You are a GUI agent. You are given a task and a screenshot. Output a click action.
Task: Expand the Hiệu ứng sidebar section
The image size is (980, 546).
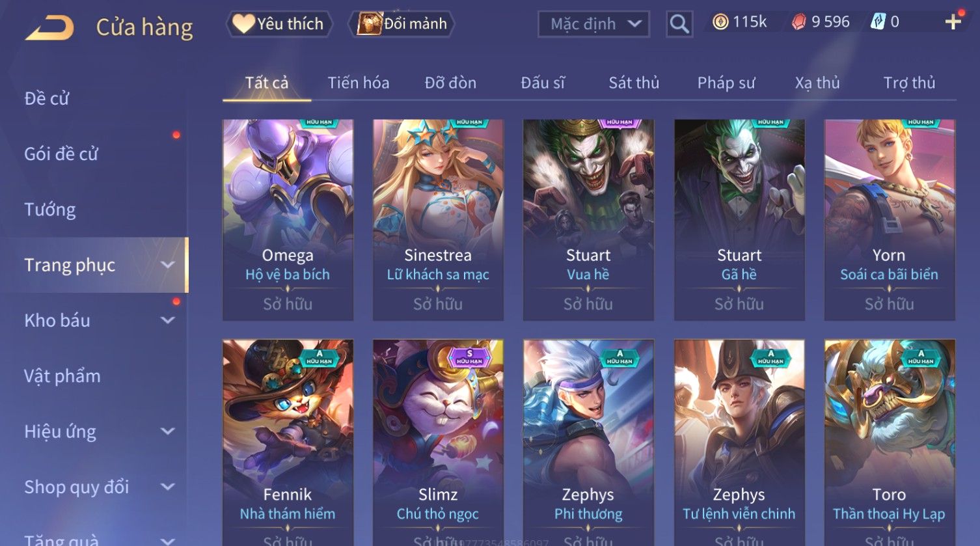pos(168,431)
